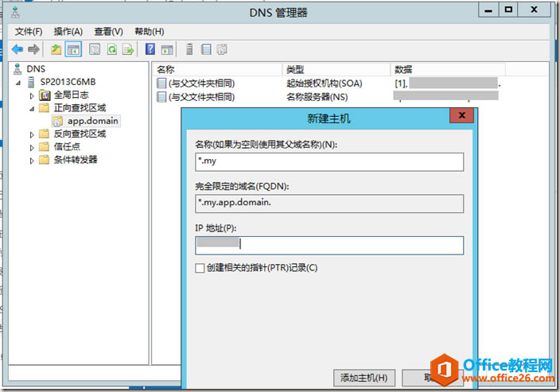
Task: Close the DNS 管理器 window
Action: 535,10
